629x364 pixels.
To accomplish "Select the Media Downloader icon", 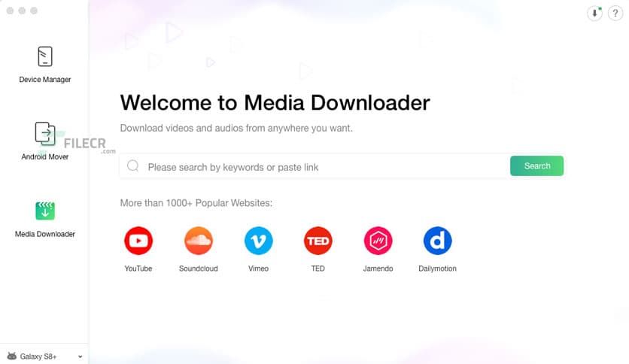I will pyautogui.click(x=45, y=211).
